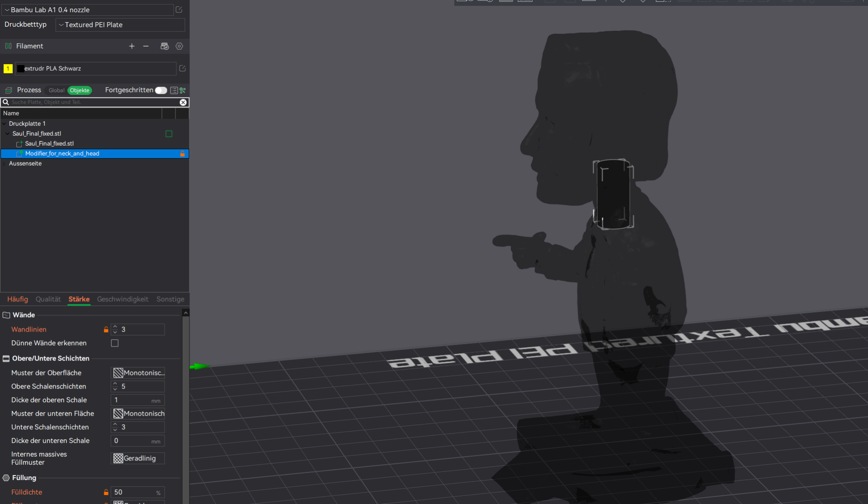Viewport: 868px width, 504px height.
Task: Click the Prozess layers icon
Action: [8, 90]
